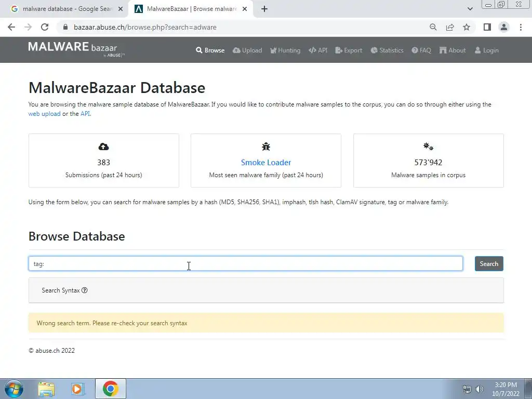Select the MalwareBazaar browser tab
This screenshot has width=532, height=399.
pyautogui.click(x=190, y=9)
